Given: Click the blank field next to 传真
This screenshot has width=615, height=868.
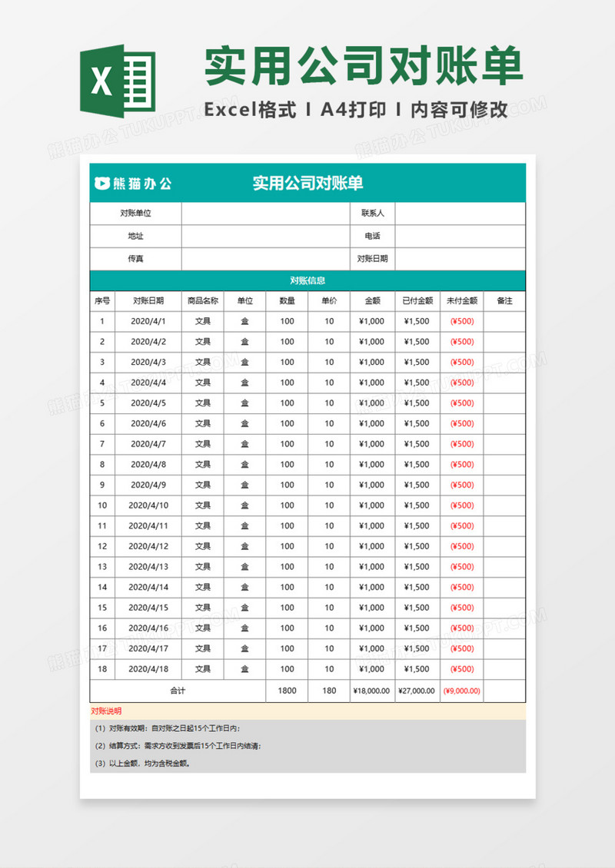Looking at the screenshot, I should (x=266, y=259).
